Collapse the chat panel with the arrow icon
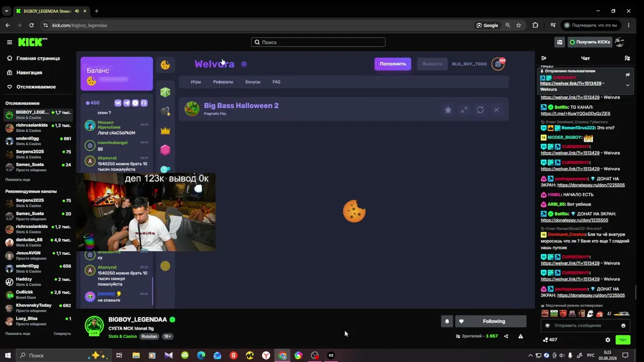This screenshot has width=644, height=362. pyautogui.click(x=543, y=58)
